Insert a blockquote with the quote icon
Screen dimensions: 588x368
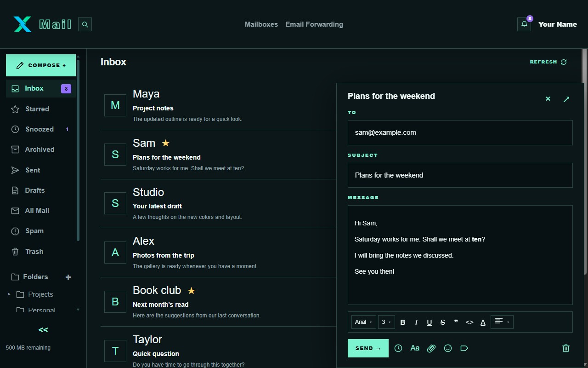pyautogui.click(x=456, y=322)
